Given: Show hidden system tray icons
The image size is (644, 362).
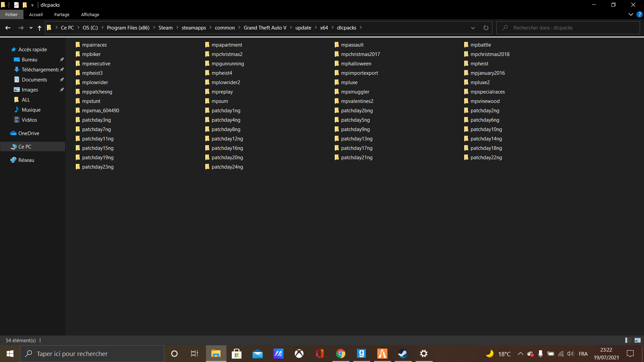Looking at the screenshot, I should (520, 354).
